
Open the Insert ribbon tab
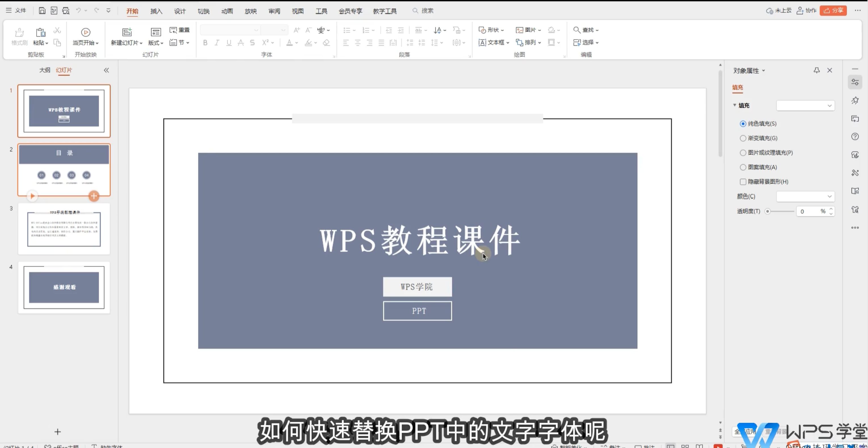pos(156,11)
